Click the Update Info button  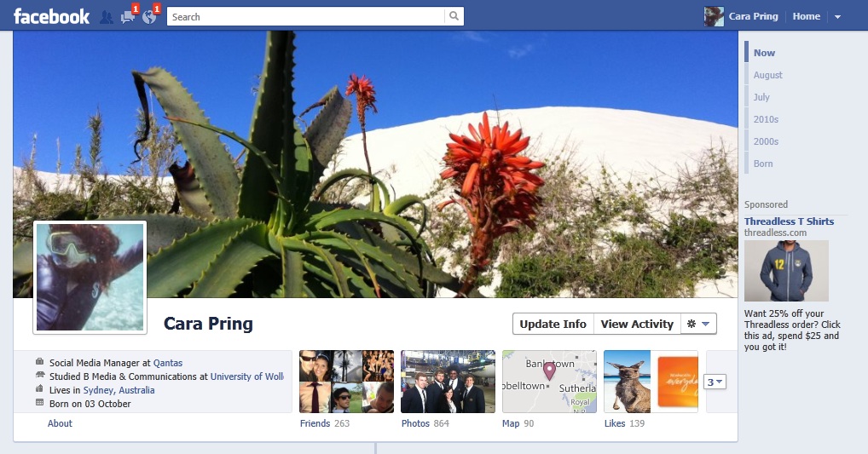553,324
